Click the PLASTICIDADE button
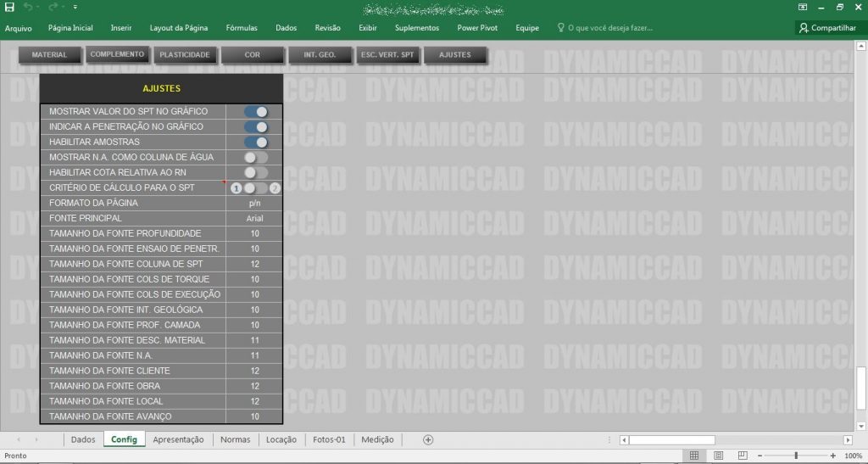The image size is (868, 464). pos(184,55)
